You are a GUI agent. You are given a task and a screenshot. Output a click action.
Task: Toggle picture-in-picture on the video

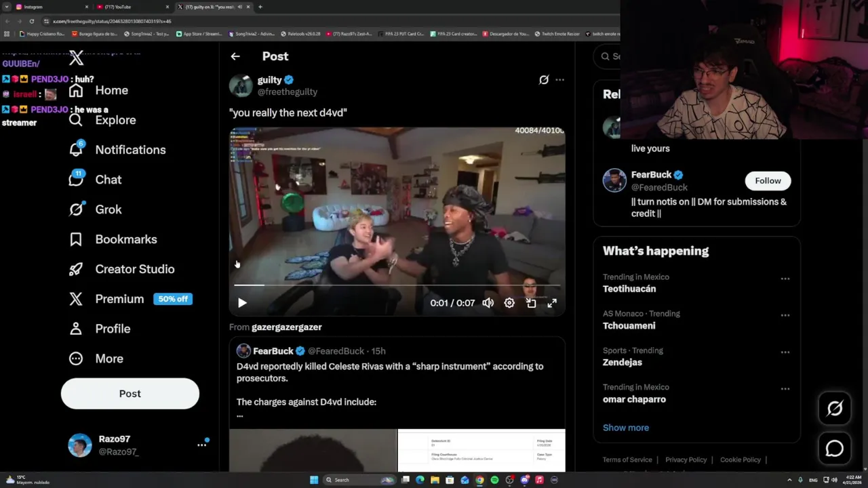(x=531, y=303)
